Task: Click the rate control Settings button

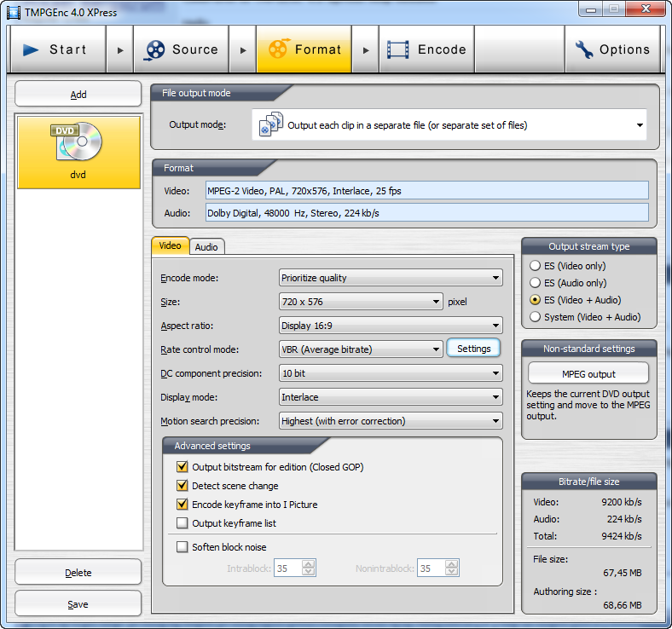Action: 473,349
